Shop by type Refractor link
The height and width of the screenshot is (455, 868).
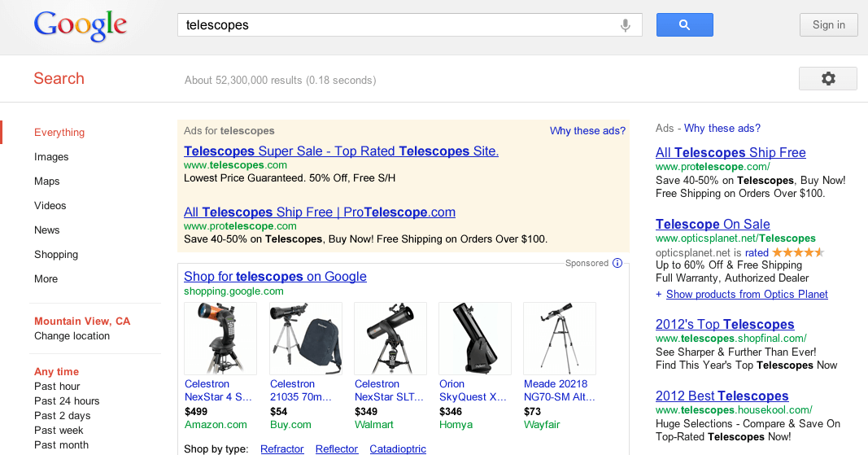(282, 449)
